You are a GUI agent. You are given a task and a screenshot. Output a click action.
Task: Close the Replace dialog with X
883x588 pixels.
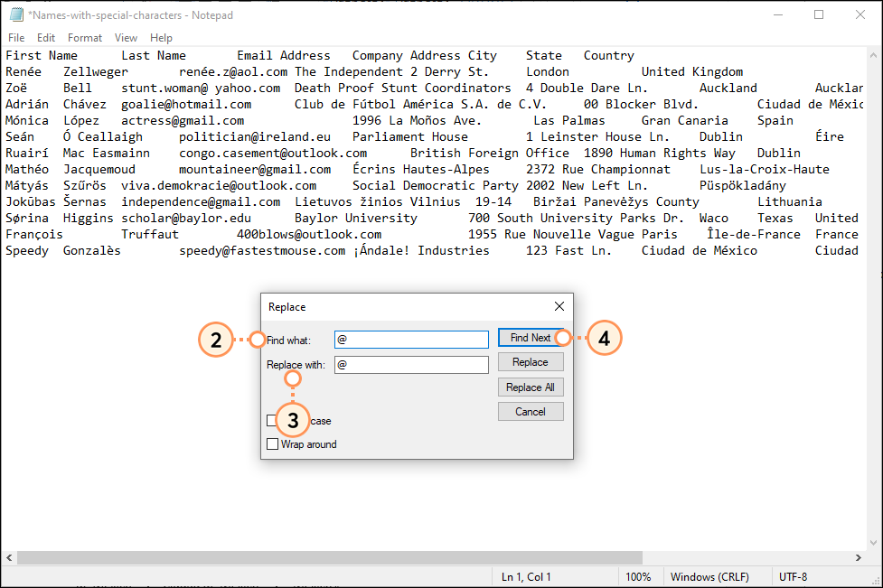[x=559, y=306]
